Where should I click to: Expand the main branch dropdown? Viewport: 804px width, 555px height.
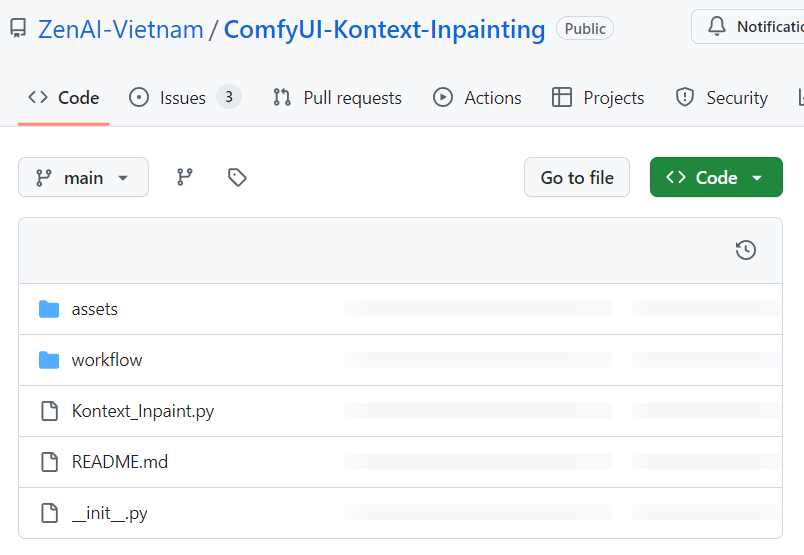pos(83,177)
